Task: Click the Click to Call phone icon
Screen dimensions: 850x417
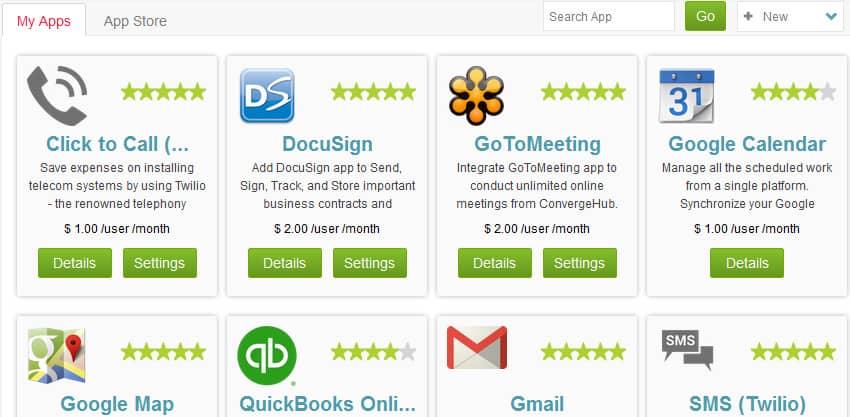Action: (57, 96)
